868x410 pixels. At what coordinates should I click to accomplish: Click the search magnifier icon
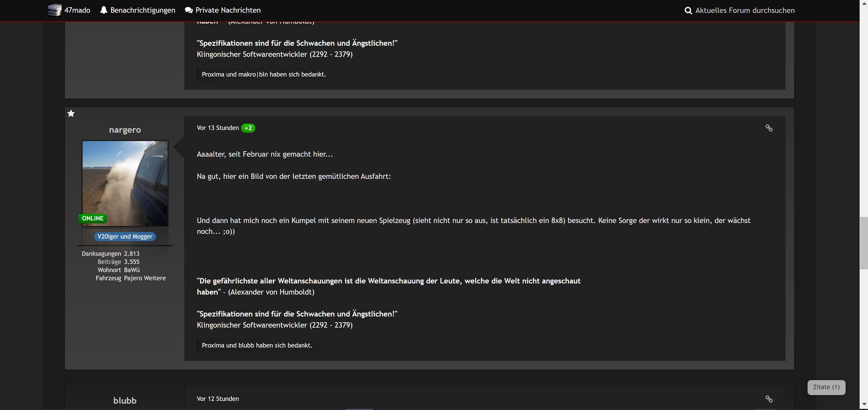(688, 10)
